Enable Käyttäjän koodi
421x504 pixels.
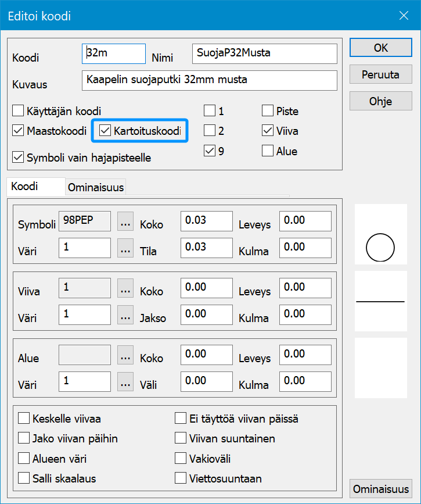(18, 110)
